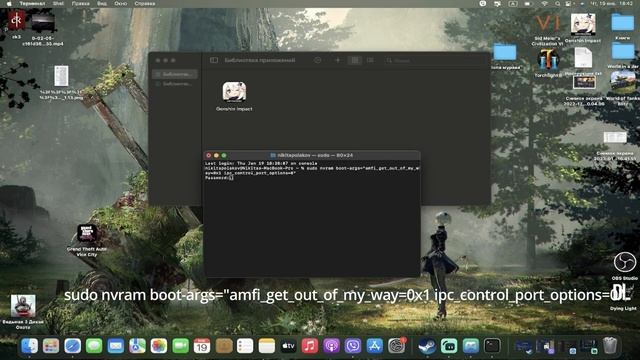Open System Preferences in the Dock
This screenshot has width=640, height=360.
click(396, 346)
